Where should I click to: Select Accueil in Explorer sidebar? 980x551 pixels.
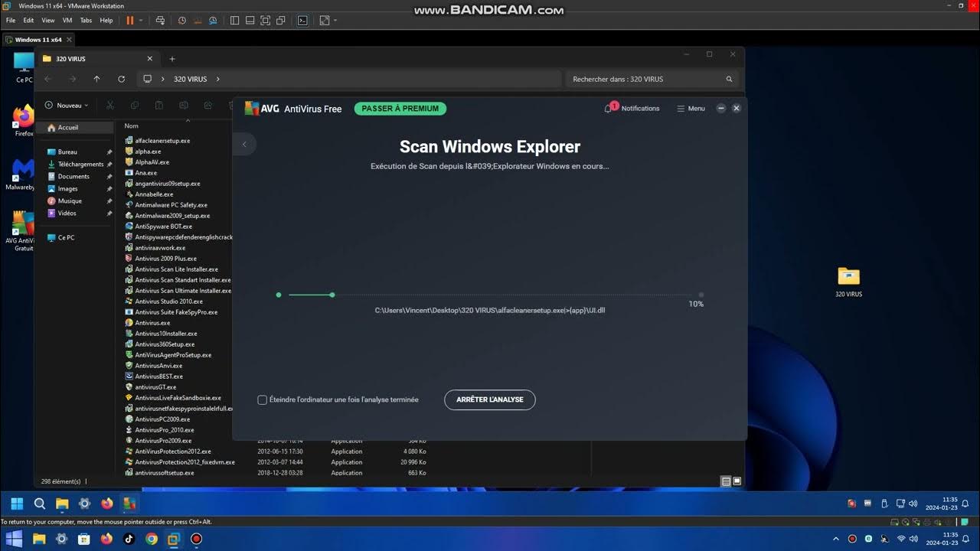pyautogui.click(x=74, y=128)
